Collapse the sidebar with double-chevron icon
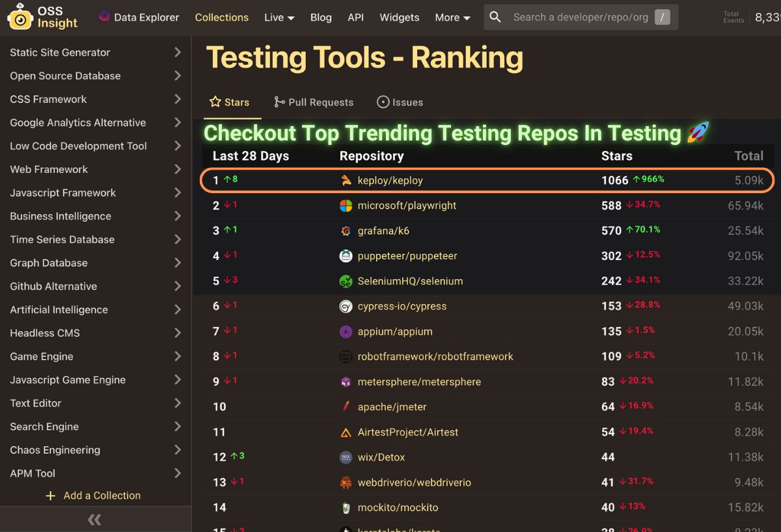Viewport: 781px width, 532px height. click(x=95, y=519)
